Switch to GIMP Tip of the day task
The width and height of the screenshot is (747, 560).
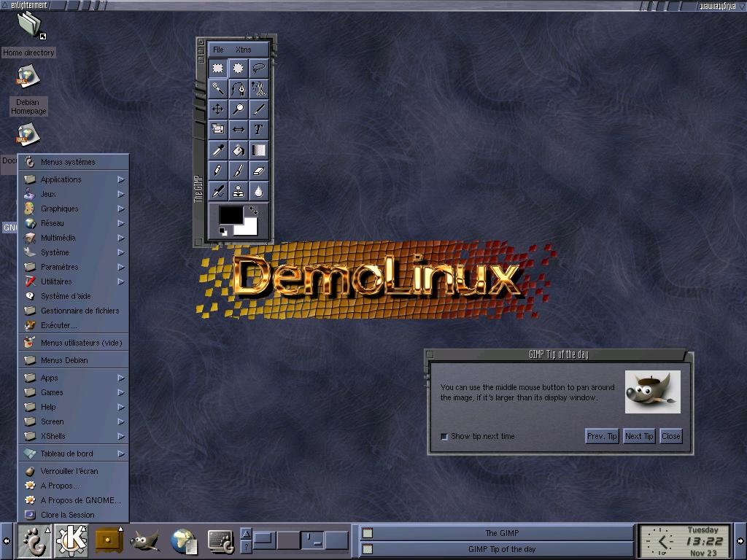[496, 549]
